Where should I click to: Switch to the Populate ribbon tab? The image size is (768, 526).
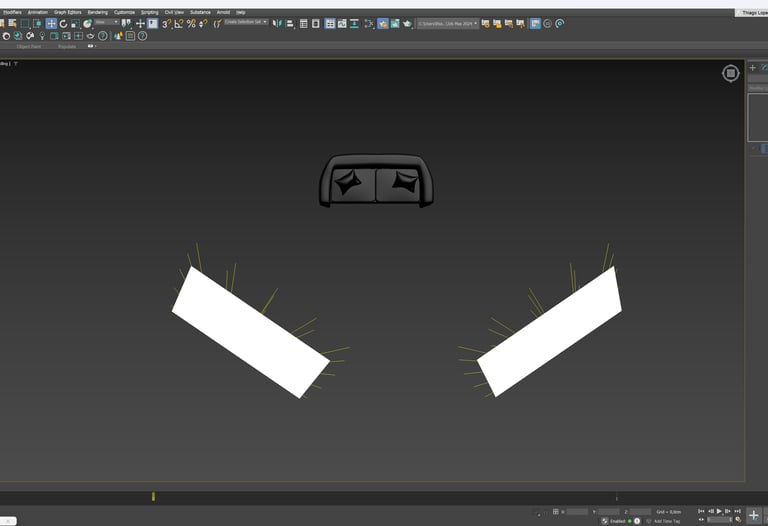[67, 47]
